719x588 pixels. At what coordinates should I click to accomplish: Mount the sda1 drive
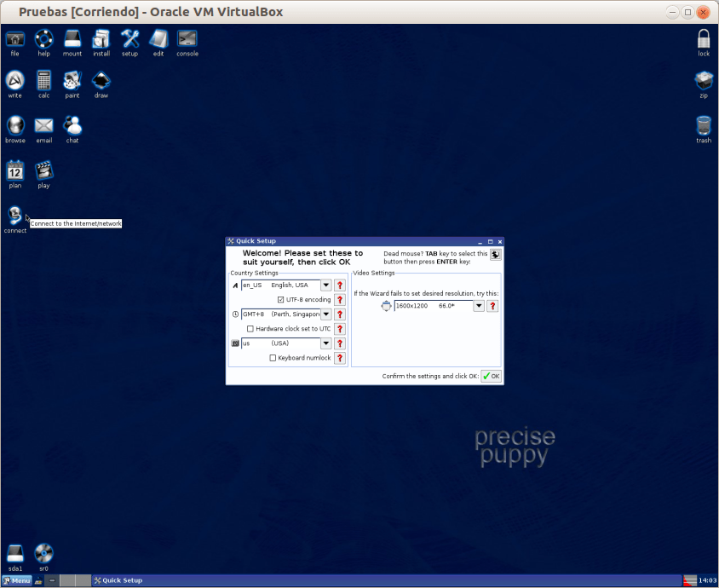(14, 551)
